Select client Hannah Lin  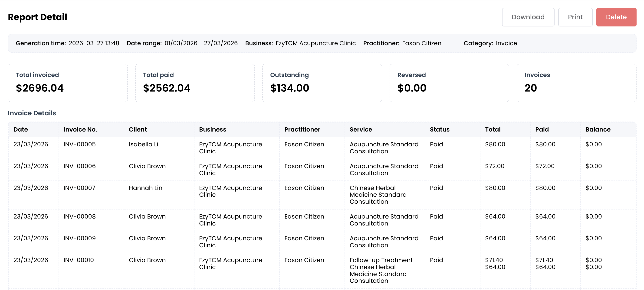click(145, 188)
